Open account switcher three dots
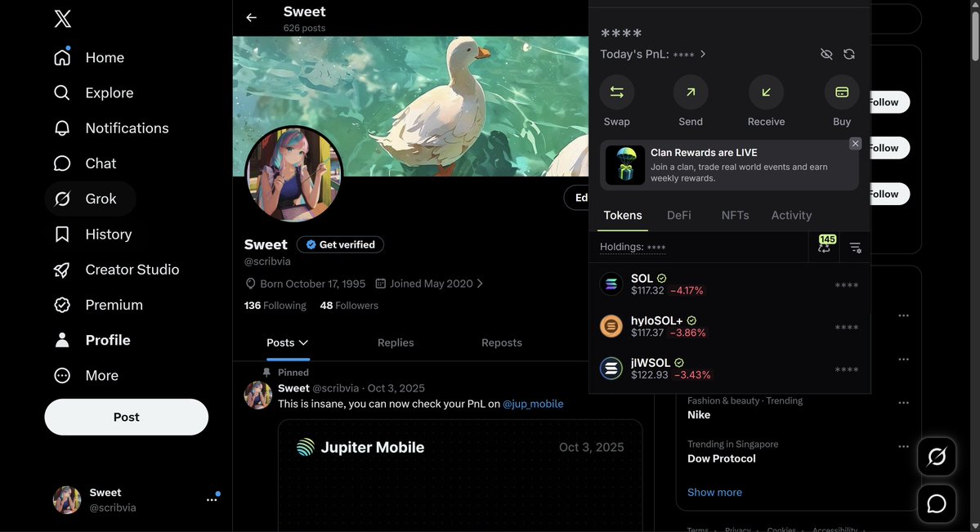 (212, 499)
